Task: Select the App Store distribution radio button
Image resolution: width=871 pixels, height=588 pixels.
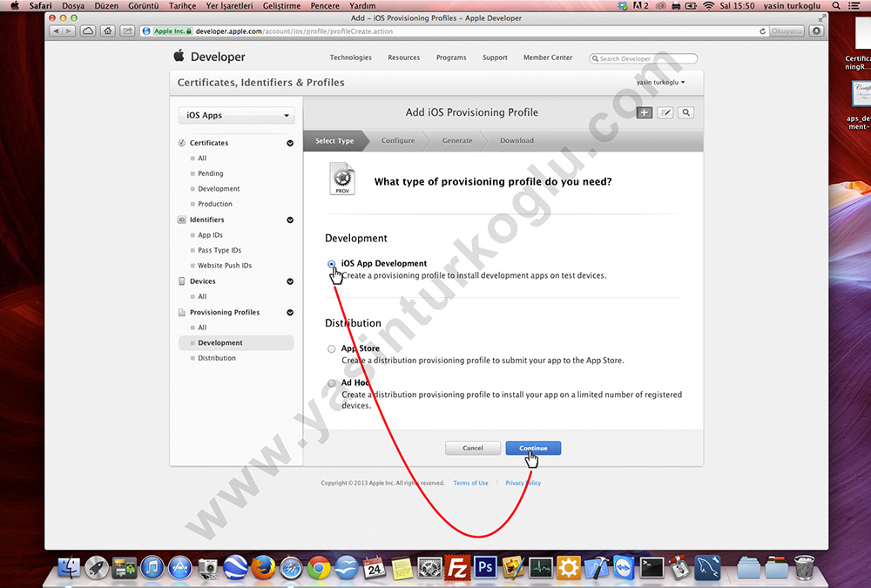Action: [332, 349]
